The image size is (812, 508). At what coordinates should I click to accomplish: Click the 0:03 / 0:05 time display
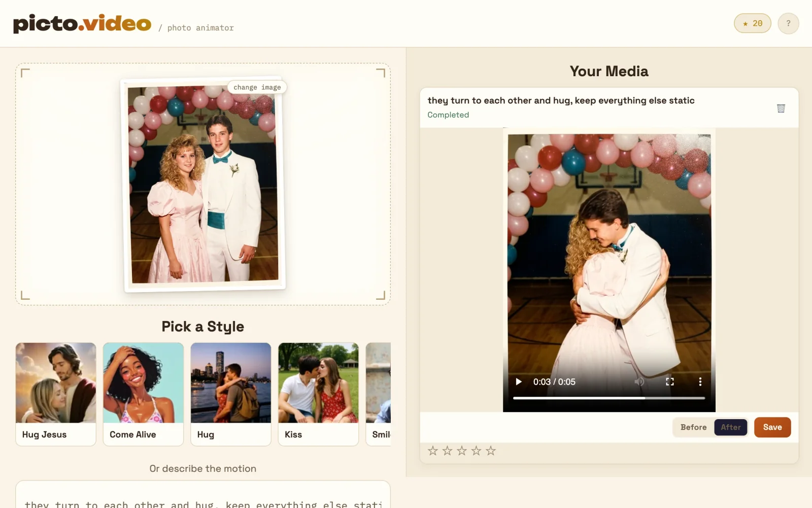(554, 382)
